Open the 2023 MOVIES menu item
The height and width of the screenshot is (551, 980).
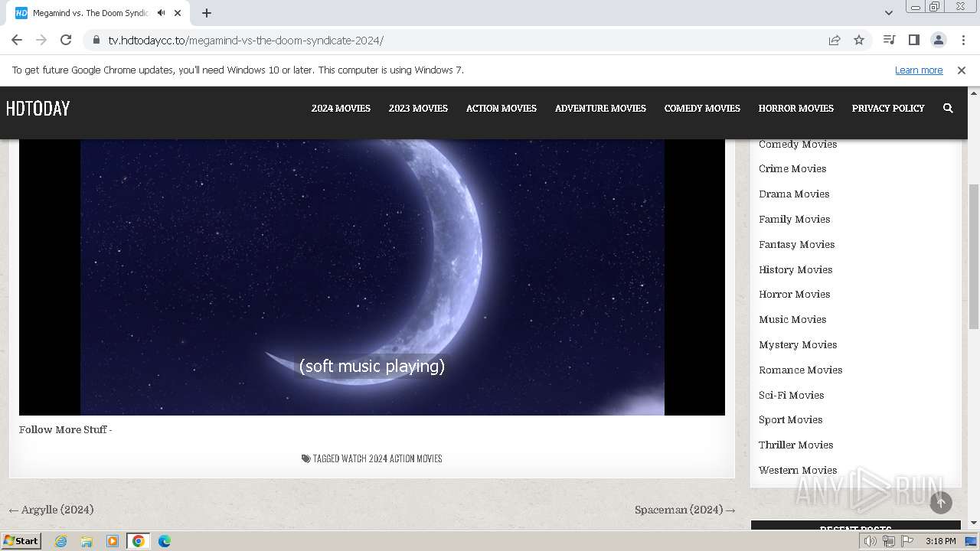(x=418, y=108)
